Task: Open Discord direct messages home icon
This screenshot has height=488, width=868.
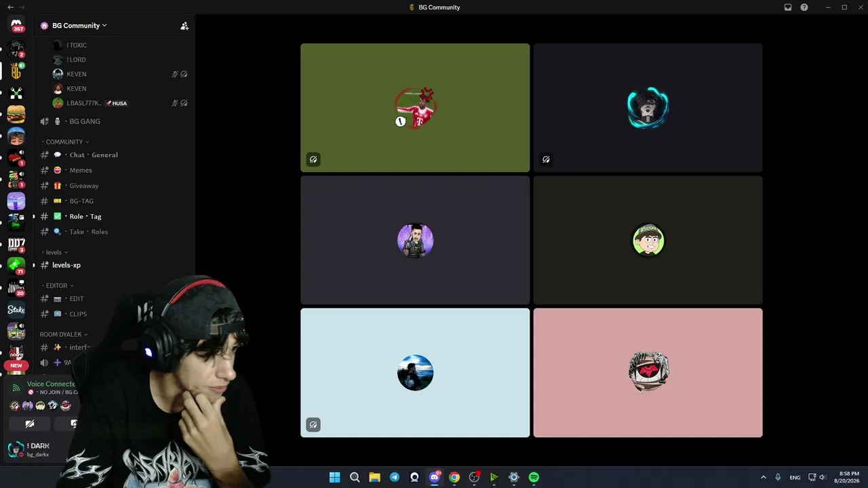Action: click(x=16, y=24)
